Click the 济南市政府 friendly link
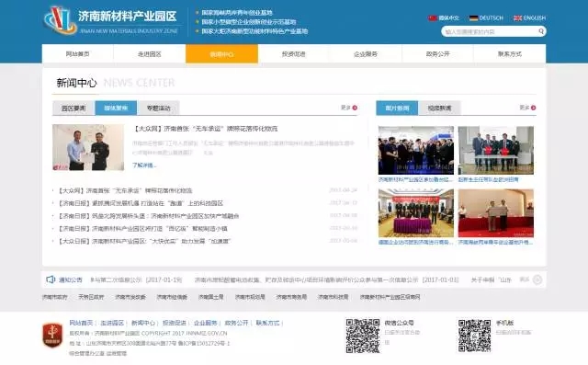 [x=55, y=297]
